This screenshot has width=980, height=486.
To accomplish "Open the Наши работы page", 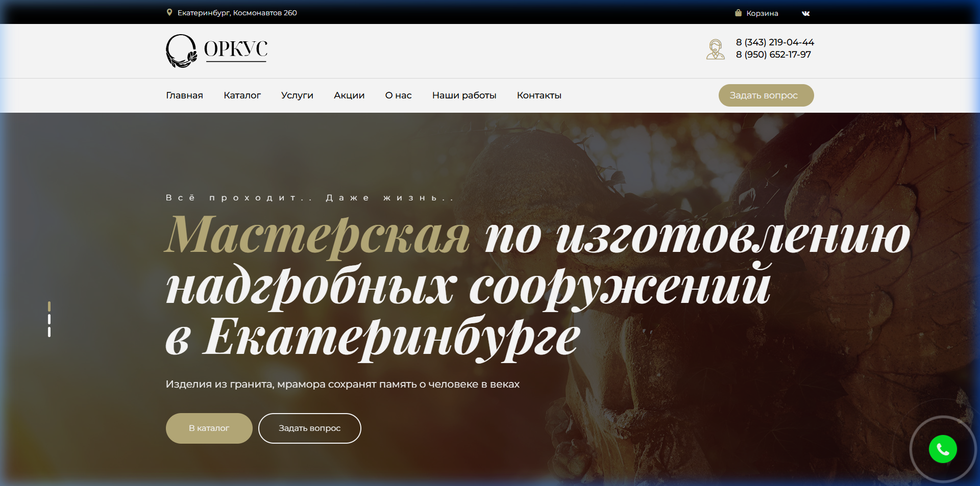I will point(464,95).
